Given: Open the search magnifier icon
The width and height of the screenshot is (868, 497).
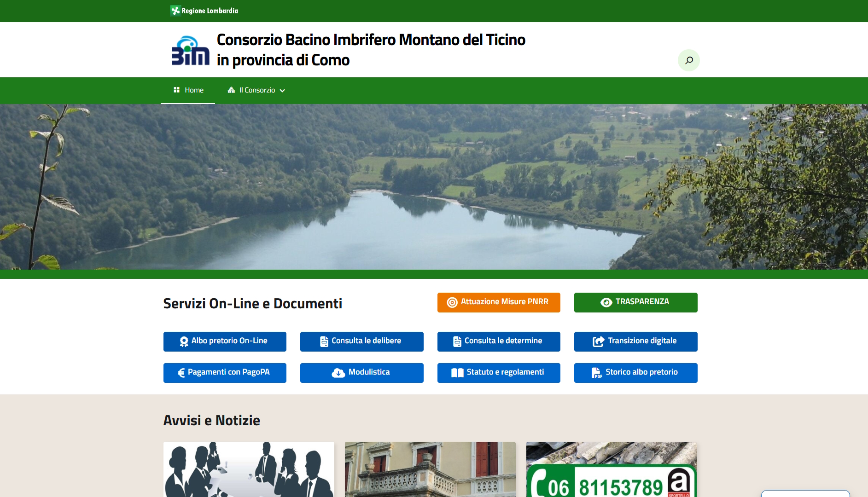Looking at the screenshot, I should tap(689, 60).
